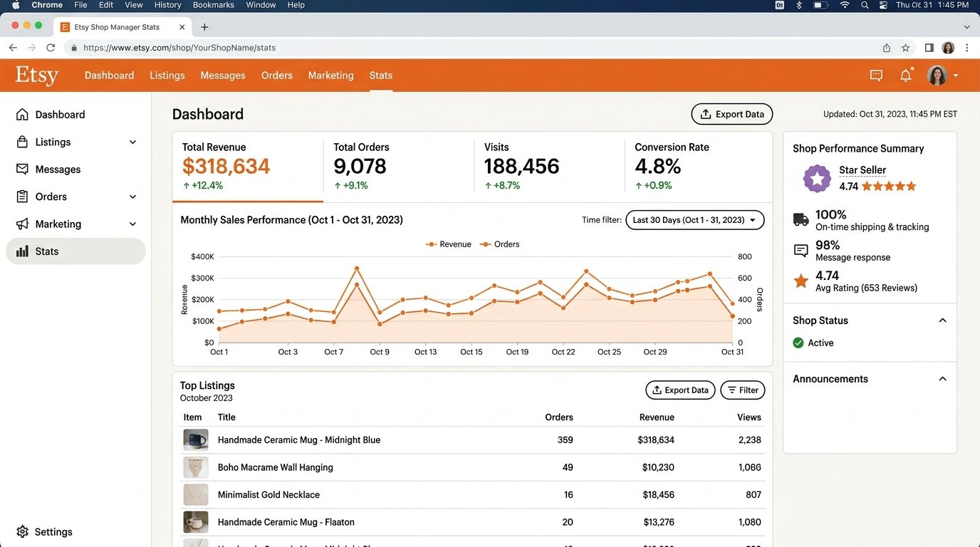Click Export Data next to Dashboard heading

732,114
